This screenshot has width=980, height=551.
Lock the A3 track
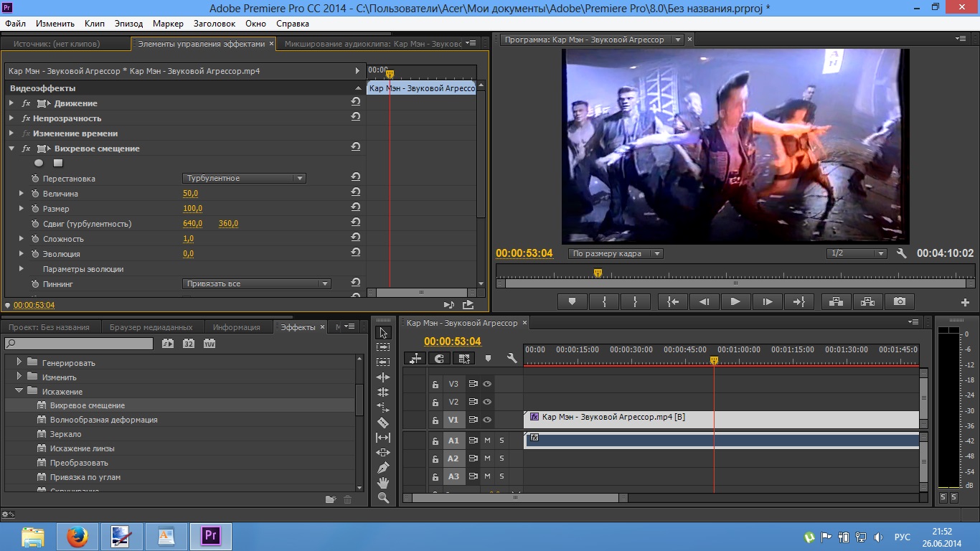(435, 476)
